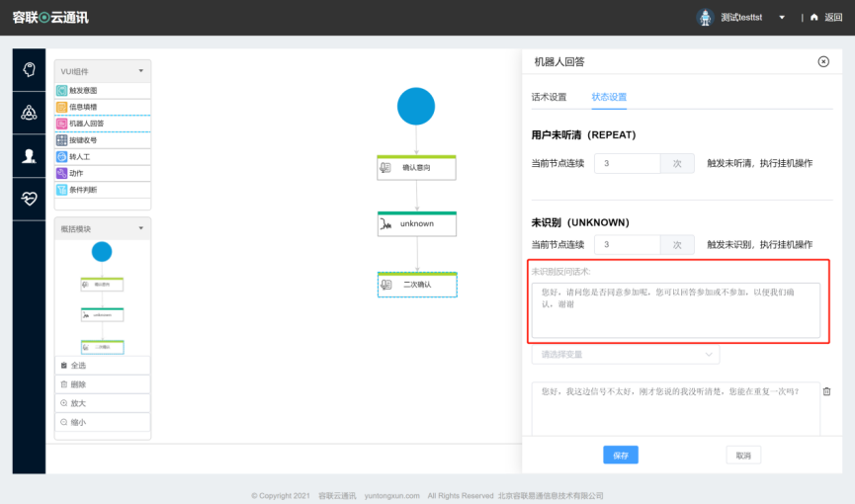Click the 缩小 zoom-out option
Image resolution: width=855 pixels, height=504 pixels.
(103, 422)
